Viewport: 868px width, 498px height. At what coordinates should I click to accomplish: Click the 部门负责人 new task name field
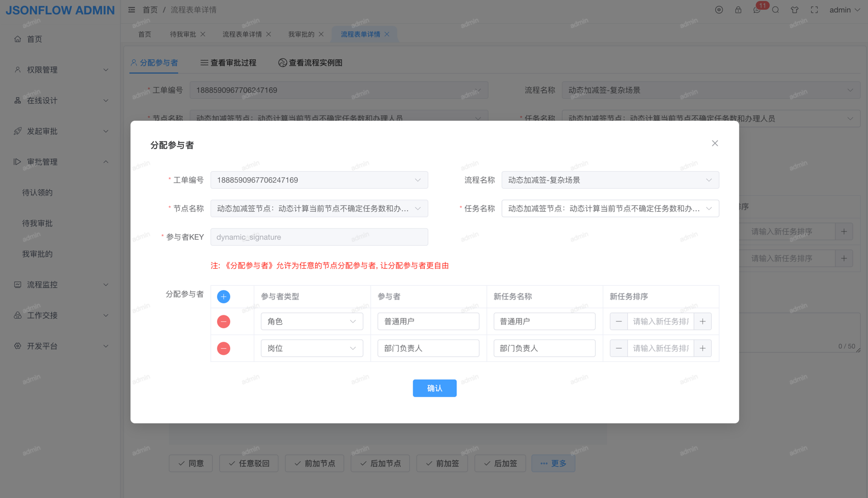544,348
